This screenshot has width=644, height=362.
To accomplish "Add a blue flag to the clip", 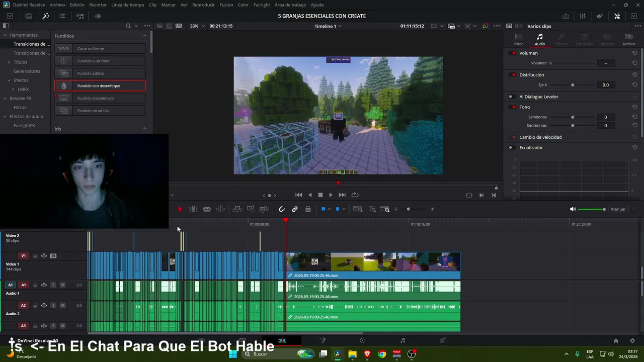I will click(323, 209).
